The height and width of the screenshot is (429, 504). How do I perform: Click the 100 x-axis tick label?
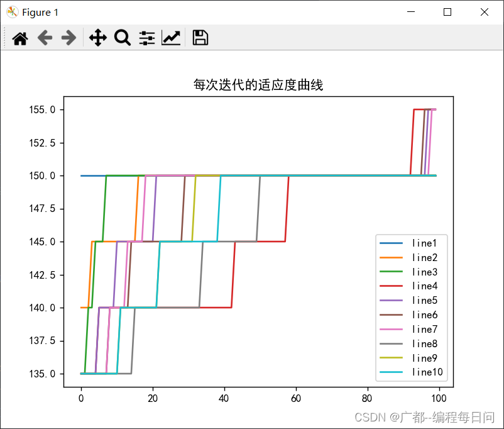(439, 398)
